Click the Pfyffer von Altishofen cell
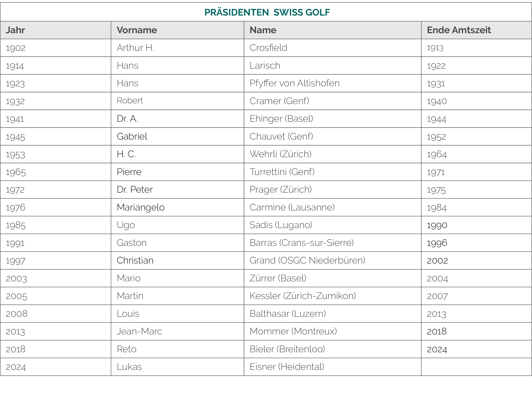This screenshot has width=532, height=401. (333, 83)
